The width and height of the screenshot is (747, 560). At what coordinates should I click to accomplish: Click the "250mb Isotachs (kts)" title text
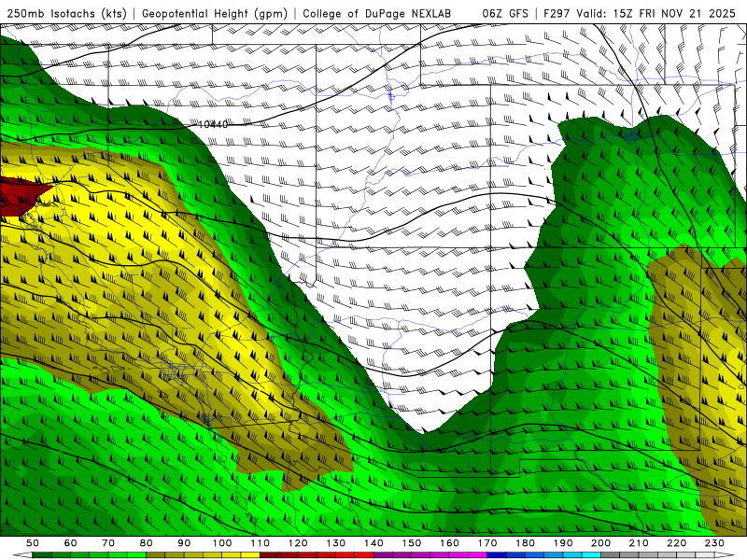(66, 13)
